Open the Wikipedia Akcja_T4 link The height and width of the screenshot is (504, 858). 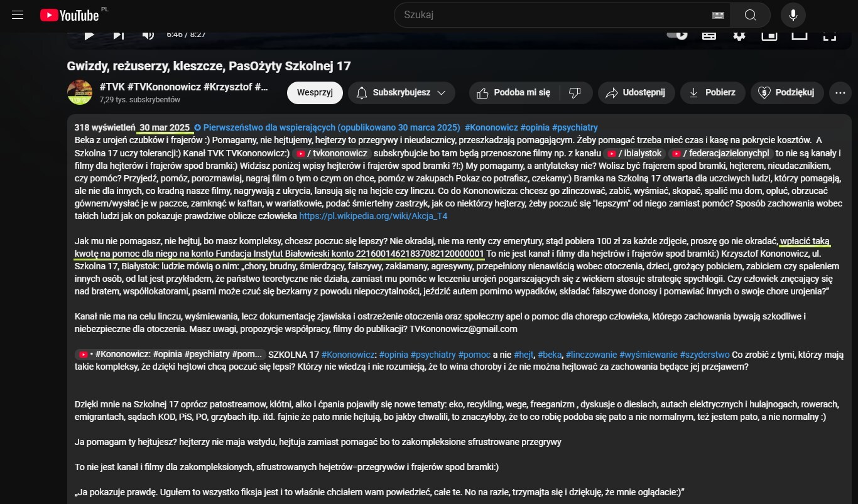point(373,216)
